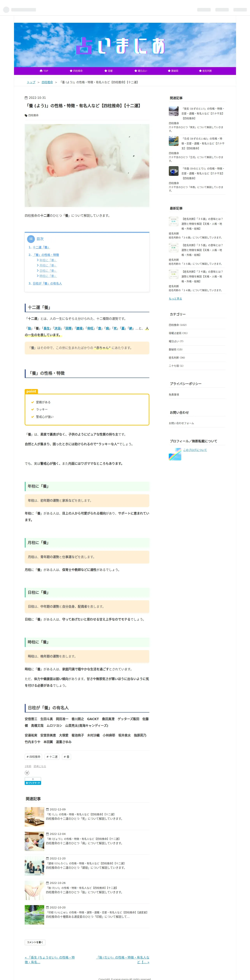Click the このブログについて profile link
This screenshot has height=980, width=250.
195,450
